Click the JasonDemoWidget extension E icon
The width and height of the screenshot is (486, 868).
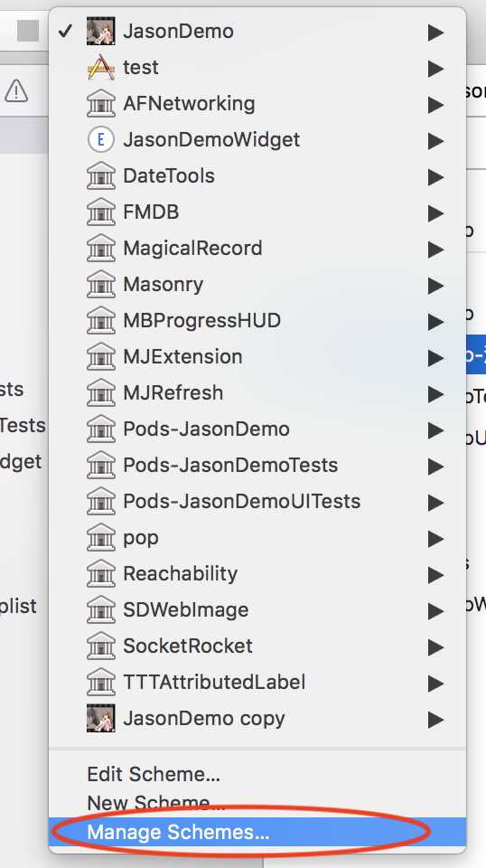(x=100, y=139)
